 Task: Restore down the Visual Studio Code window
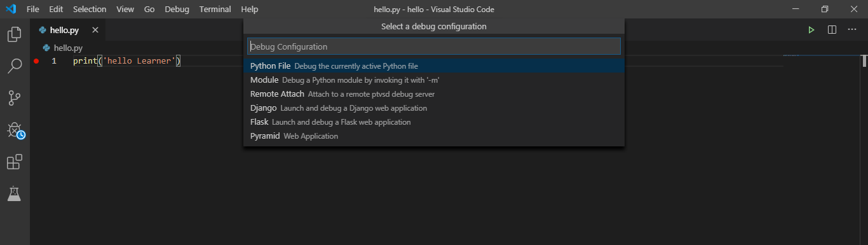click(x=825, y=10)
